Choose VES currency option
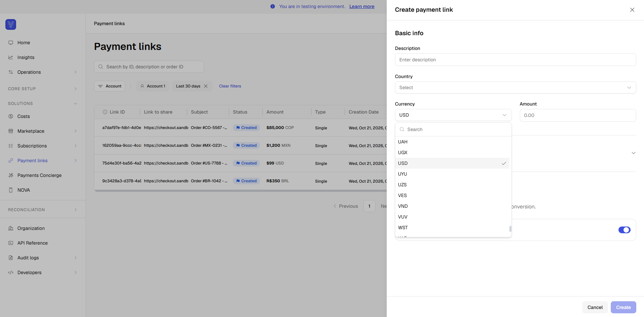This screenshot has height=317, width=644. click(453, 195)
